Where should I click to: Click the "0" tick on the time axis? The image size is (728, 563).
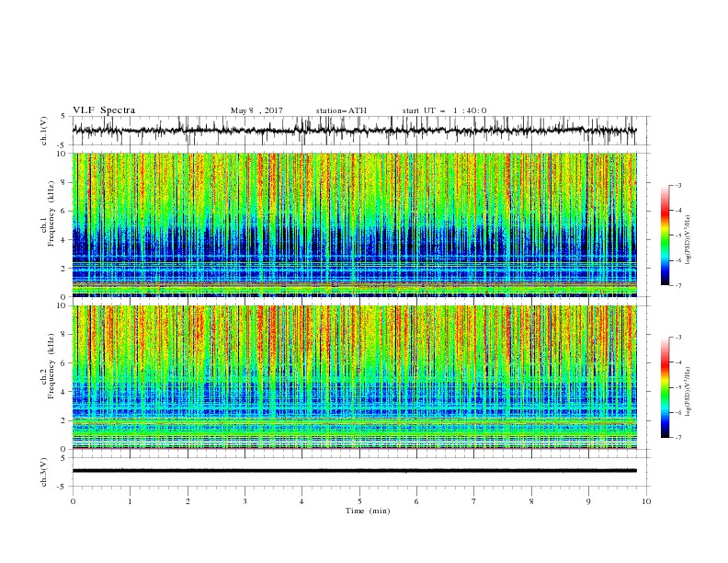point(73,501)
